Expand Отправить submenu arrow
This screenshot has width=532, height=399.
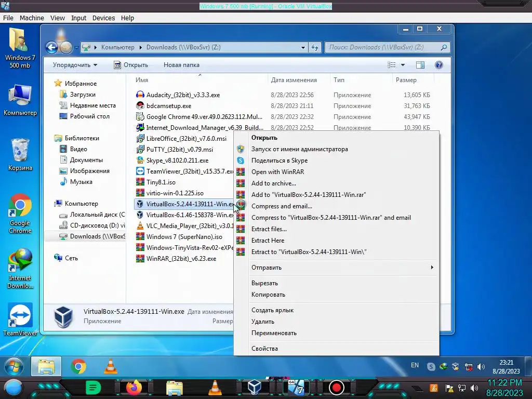click(432, 268)
